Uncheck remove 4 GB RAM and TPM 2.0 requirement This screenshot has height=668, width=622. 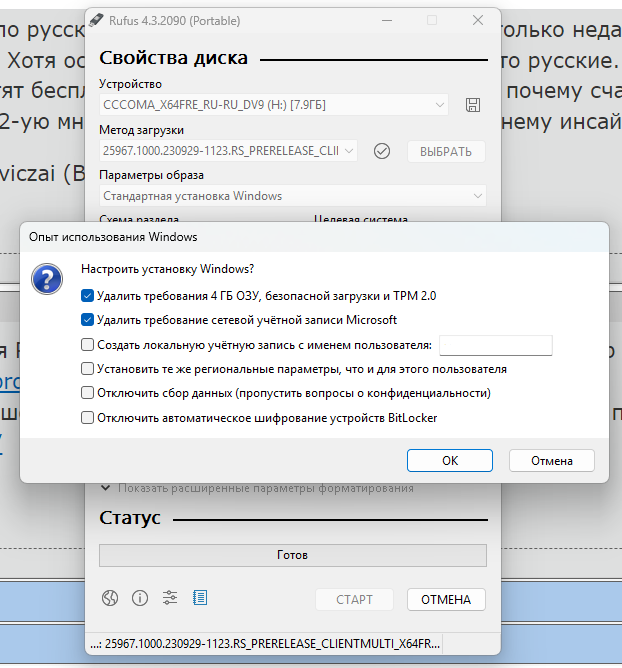[87, 296]
